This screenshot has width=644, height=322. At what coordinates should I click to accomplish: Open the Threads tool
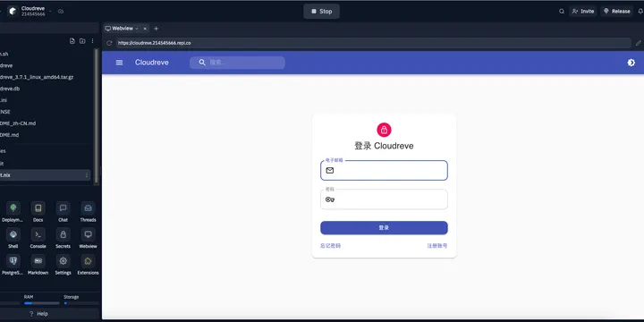(88, 208)
